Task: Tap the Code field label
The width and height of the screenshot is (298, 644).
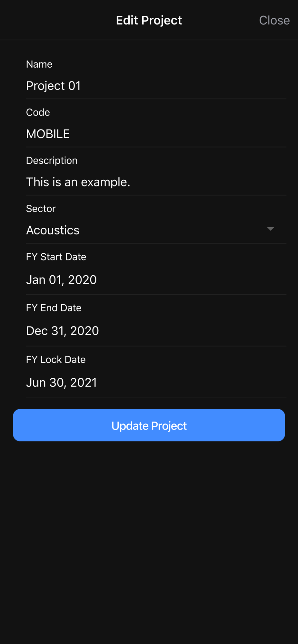Action: coord(38,112)
